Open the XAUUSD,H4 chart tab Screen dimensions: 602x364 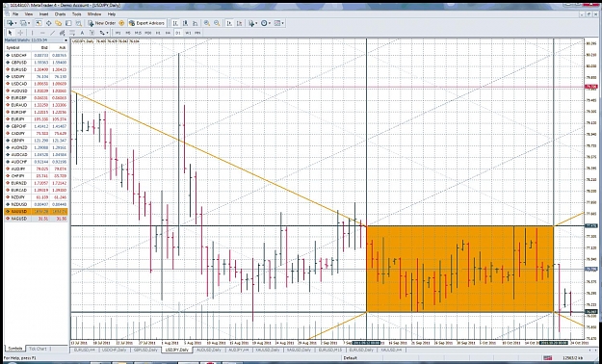click(x=391, y=351)
